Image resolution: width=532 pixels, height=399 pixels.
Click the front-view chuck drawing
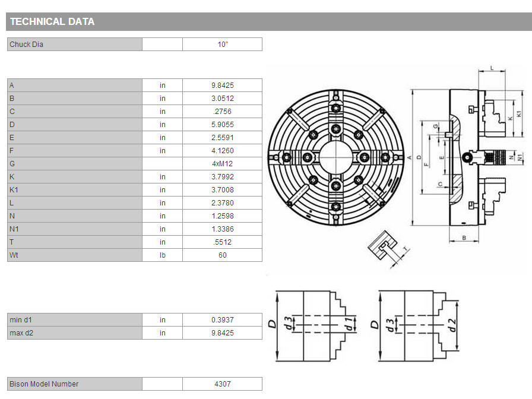click(x=336, y=157)
